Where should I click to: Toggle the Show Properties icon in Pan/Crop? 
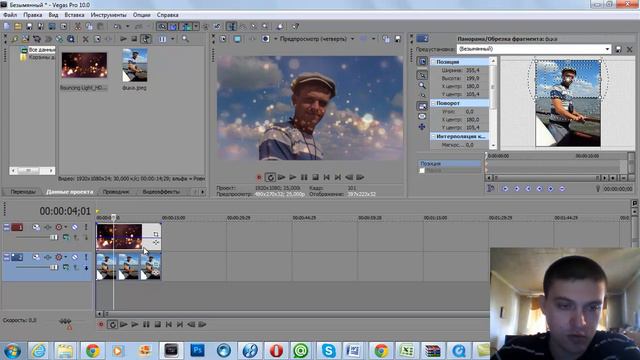tap(422, 61)
